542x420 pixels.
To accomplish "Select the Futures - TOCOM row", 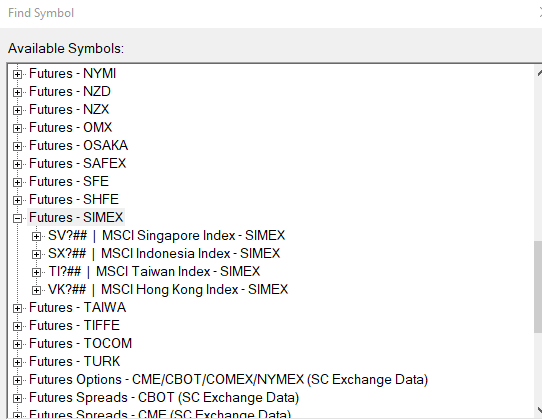I will pos(81,343).
